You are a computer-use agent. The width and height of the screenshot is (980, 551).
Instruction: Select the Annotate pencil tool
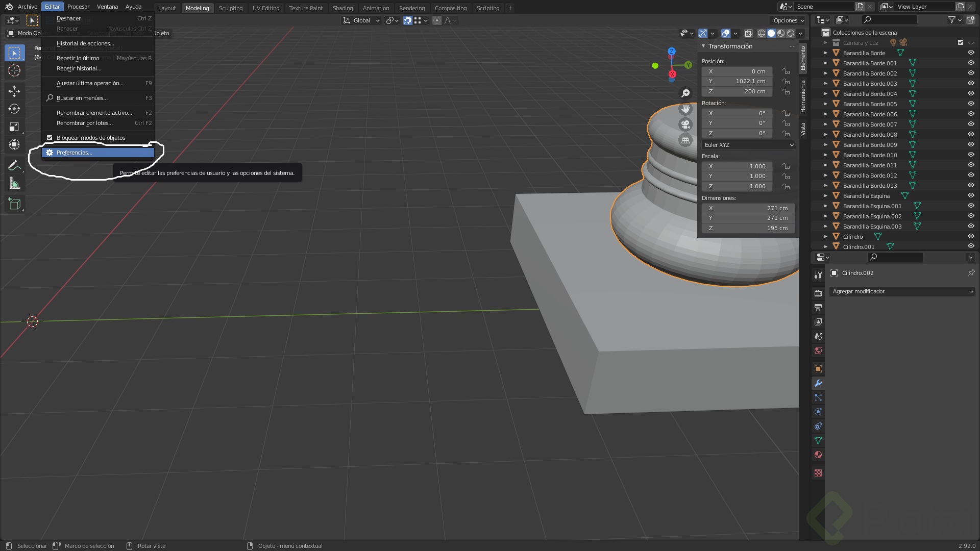pyautogui.click(x=14, y=165)
